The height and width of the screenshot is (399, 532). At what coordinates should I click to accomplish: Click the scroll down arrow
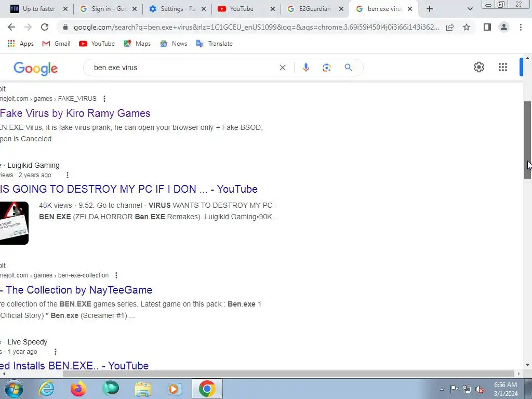[x=527, y=365]
